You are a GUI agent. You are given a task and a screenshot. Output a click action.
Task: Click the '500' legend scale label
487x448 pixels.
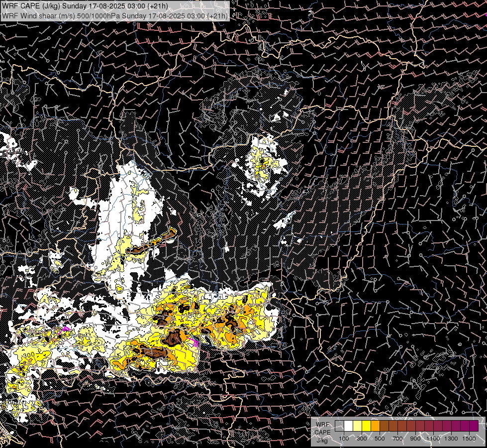[x=380, y=439]
